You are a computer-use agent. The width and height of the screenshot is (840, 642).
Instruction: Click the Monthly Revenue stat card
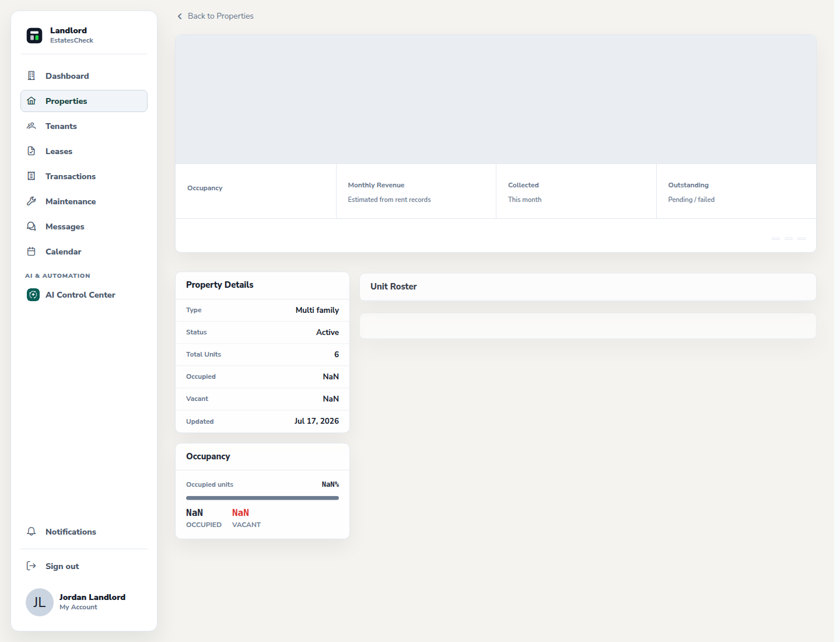[x=416, y=191]
